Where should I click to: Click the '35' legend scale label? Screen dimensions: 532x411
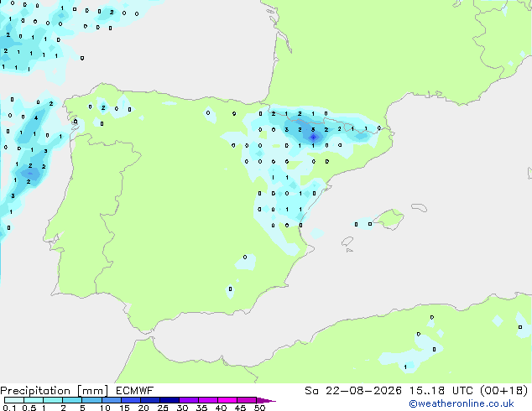202,408
